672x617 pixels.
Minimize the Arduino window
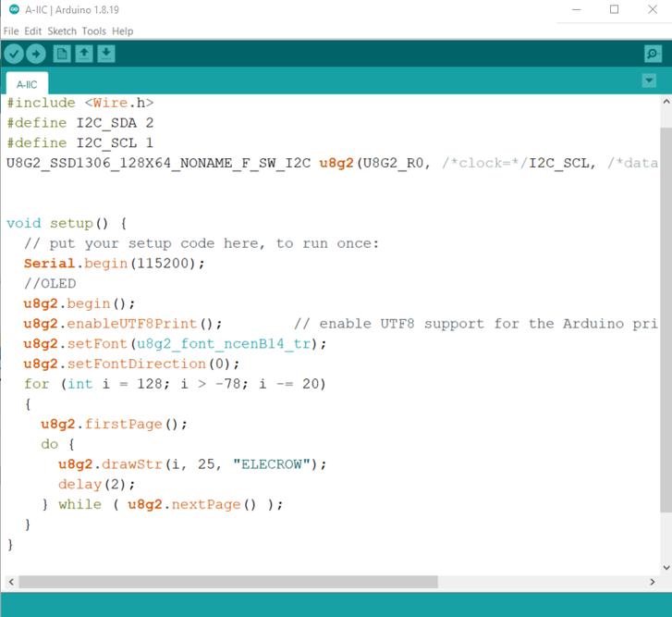577,9
